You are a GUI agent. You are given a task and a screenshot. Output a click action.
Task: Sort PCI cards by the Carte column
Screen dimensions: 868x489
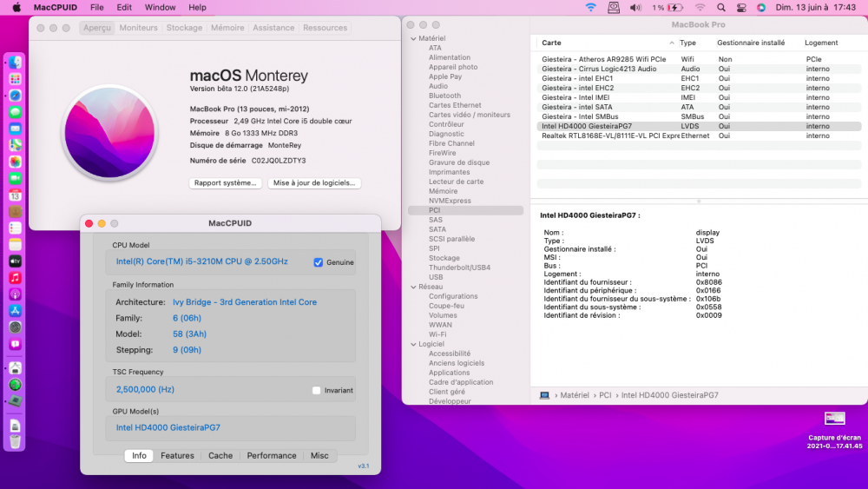(607, 43)
